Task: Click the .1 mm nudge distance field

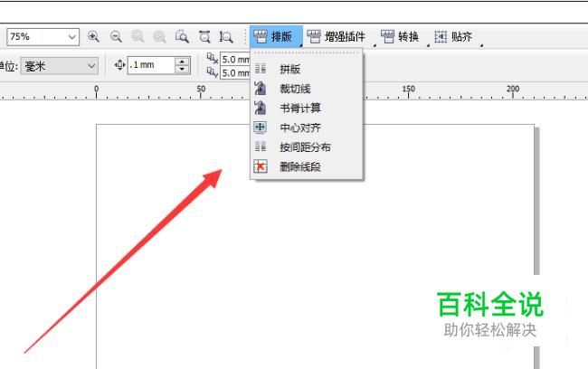Action: (x=151, y=65)
